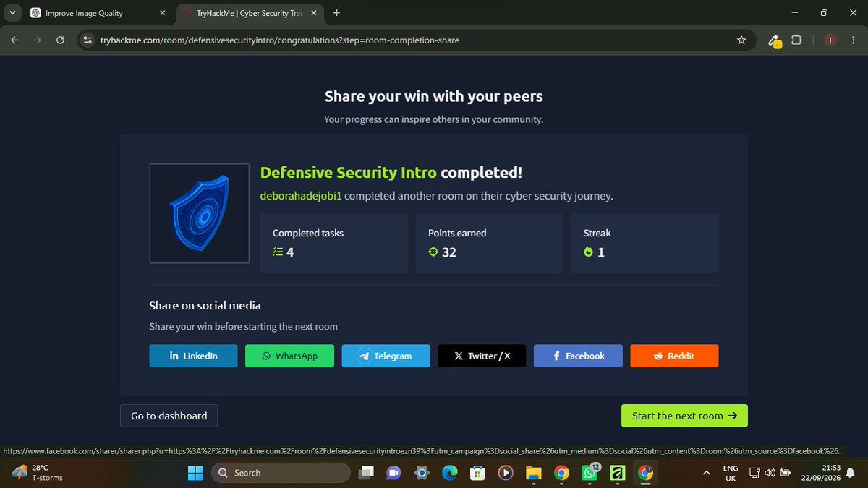Click the URL address bar
The width and height of the screenshot is (868, 488).
[x=416, y=40]
